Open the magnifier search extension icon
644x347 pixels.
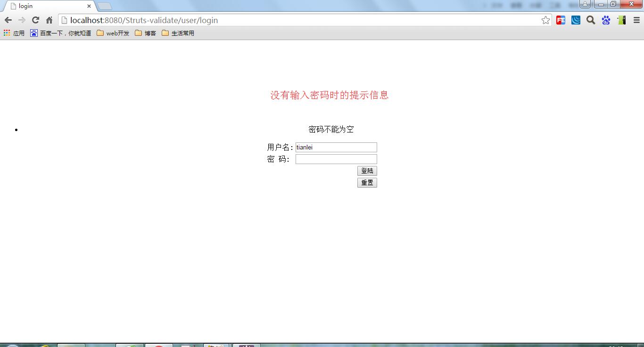591,20
